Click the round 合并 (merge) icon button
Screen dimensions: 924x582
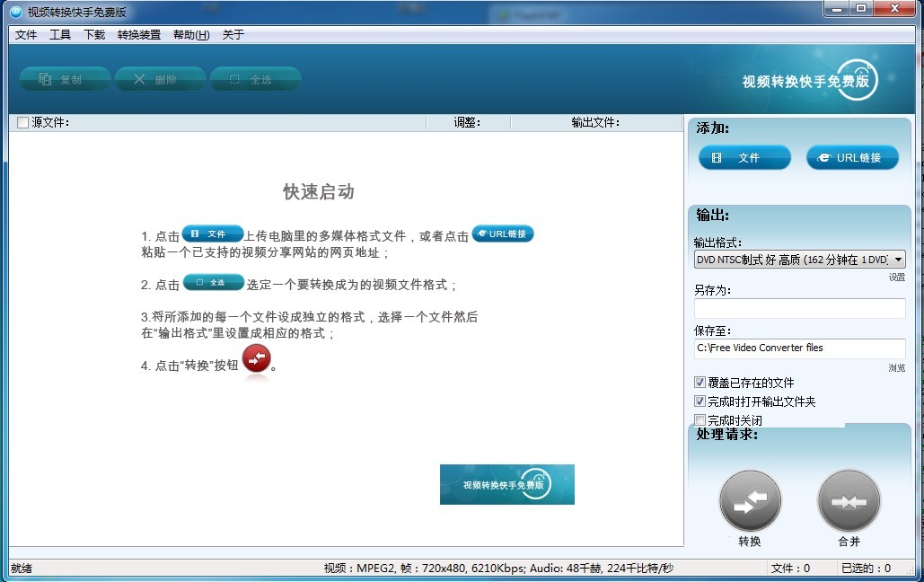849,502
